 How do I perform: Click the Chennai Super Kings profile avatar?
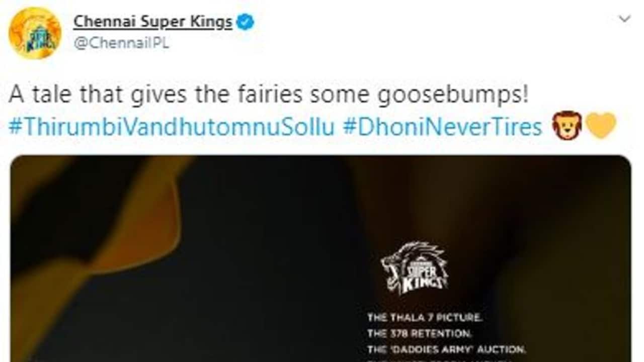tap(35, 34)
